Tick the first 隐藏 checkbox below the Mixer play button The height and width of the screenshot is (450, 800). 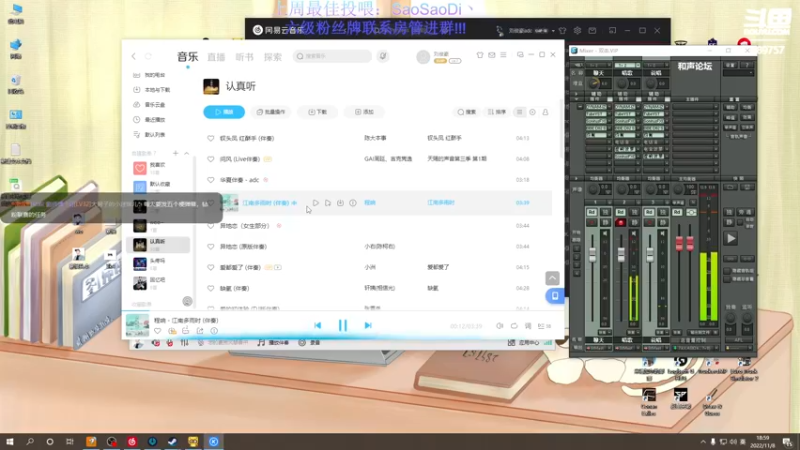[728, 271]
